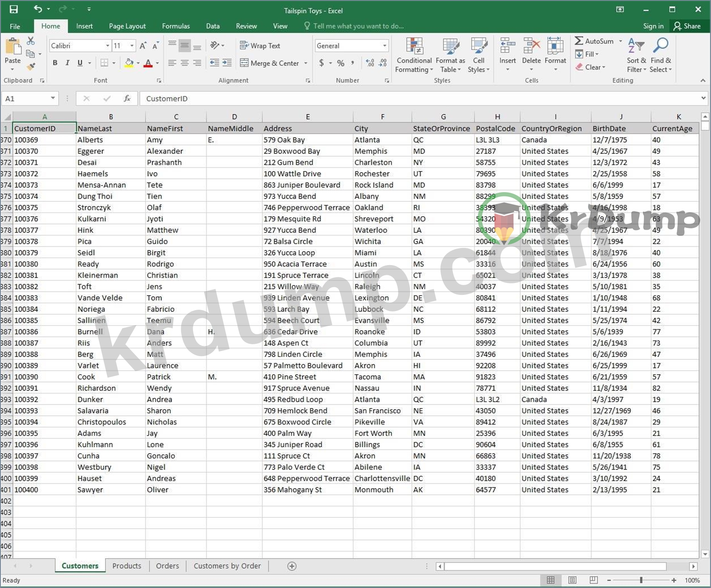Toggle Bold formatting
The image size is (711, 588).
[55, 63]
